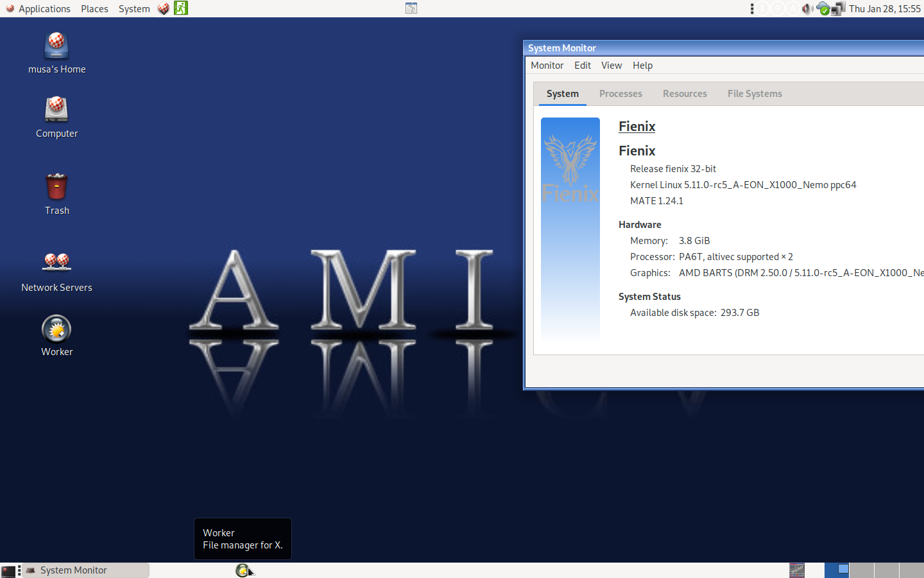Open the Applications menu
The height and width of the screenshot is (578, 924).
pos(38,9)
